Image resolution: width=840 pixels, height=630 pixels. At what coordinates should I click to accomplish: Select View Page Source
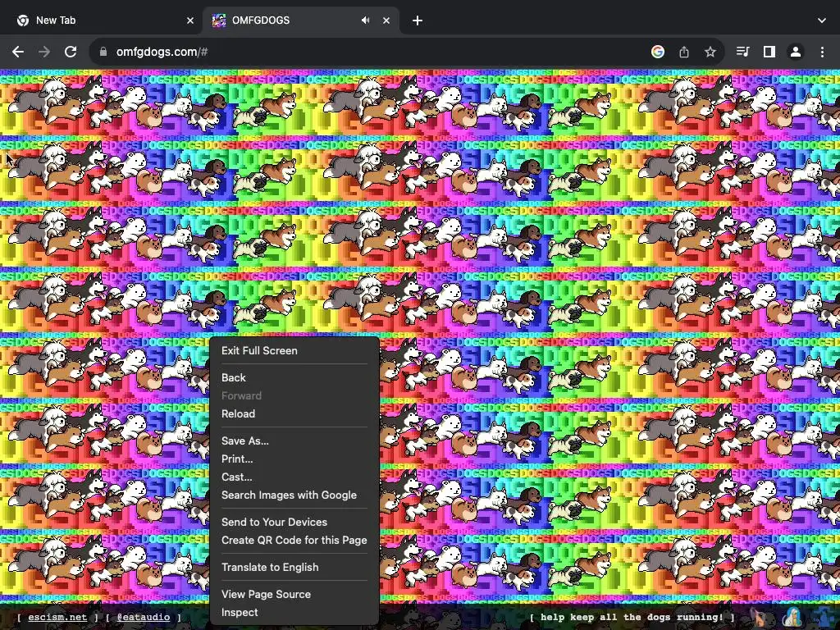click(x=294, y=594)
